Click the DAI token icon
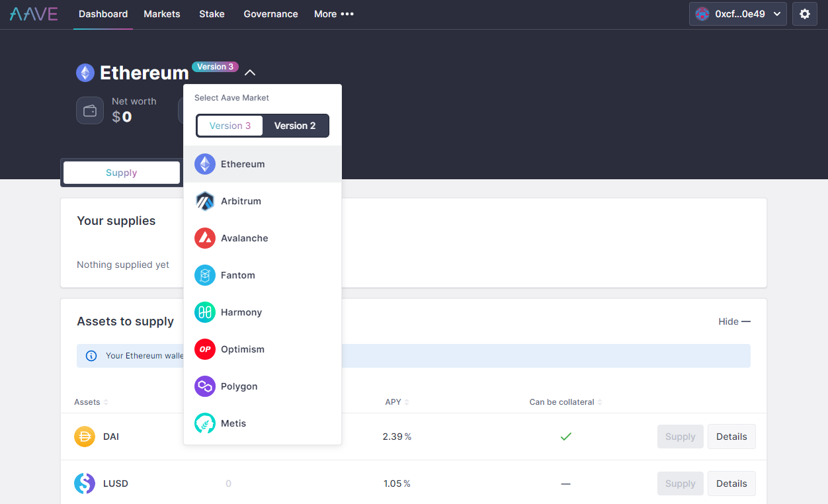This screenshot has height=504, width=828. pyautogui.click(x=85, y=437)
